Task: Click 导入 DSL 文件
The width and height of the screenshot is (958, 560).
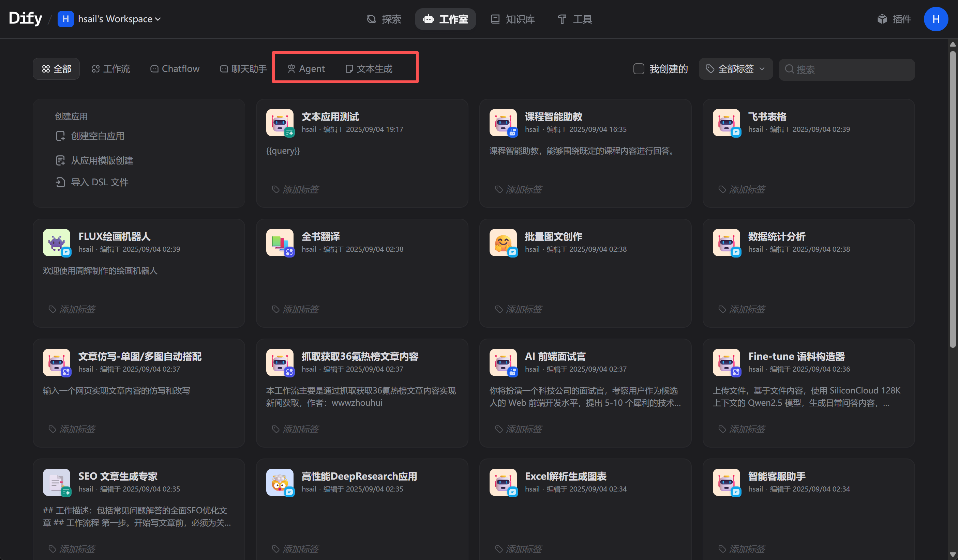Action: tap(92, 182)
